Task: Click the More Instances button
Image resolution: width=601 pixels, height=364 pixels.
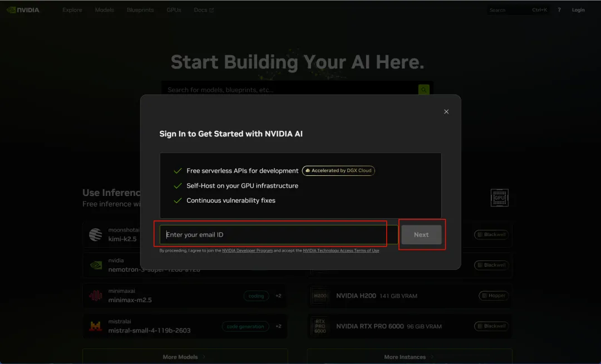Action: (410, 357)
